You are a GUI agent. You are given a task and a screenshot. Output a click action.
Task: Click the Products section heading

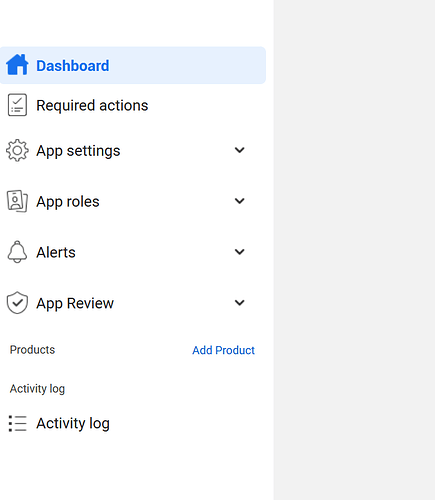32,350
